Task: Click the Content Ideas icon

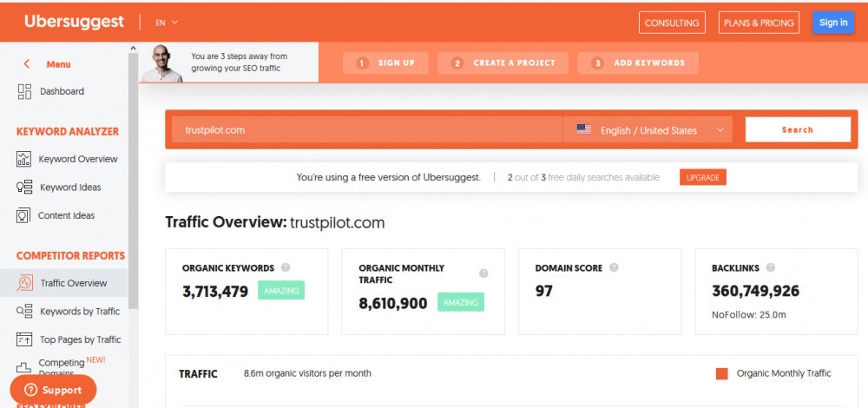Action: pyautogui.click(x=23, y=215)
